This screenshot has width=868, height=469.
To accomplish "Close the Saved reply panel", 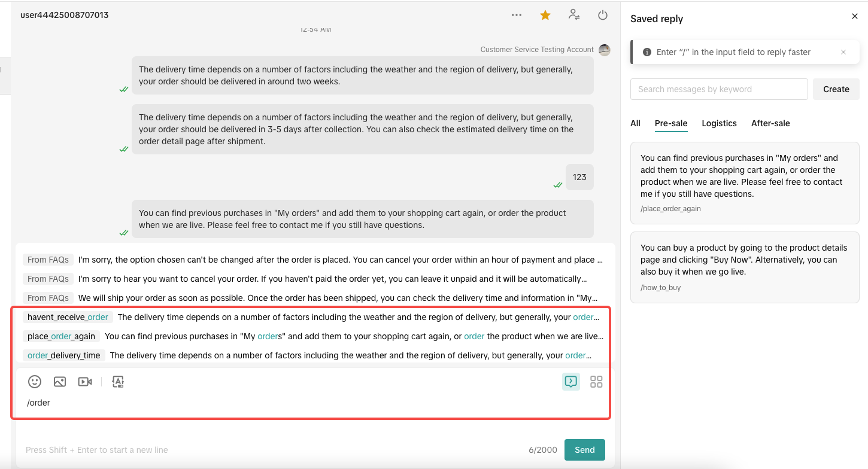I will (855, 17).
